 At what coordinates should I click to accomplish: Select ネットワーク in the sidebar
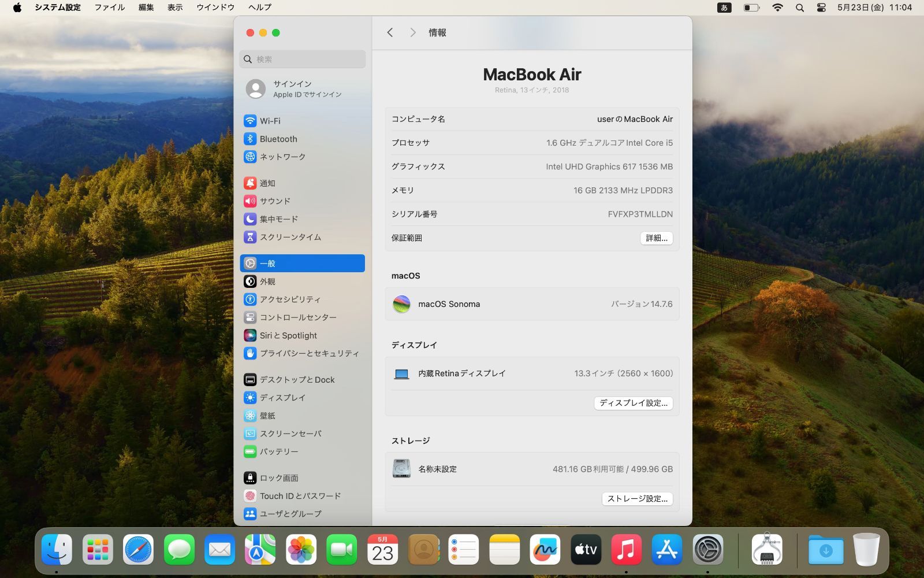point(302,157)
